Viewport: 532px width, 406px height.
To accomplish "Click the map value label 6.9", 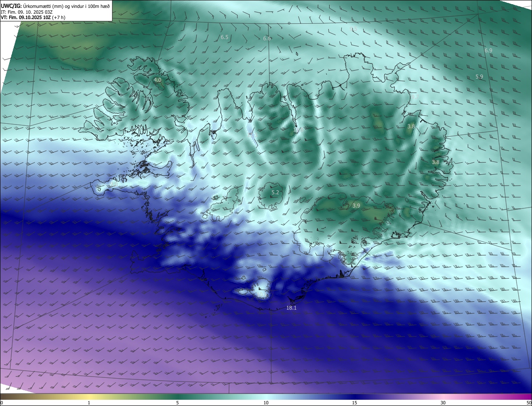I will pyautogui.click(x=488, y=50).
